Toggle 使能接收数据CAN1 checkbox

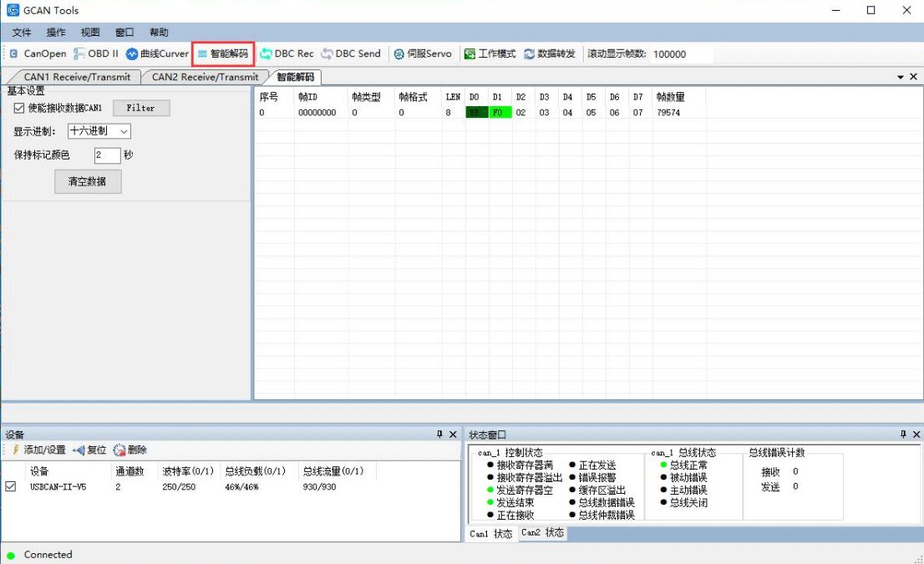[x=20, y=108]
